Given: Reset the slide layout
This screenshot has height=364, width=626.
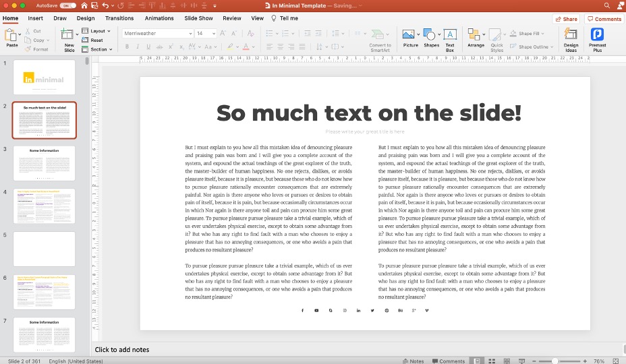Looking at the screenshot, I should 92,40.
